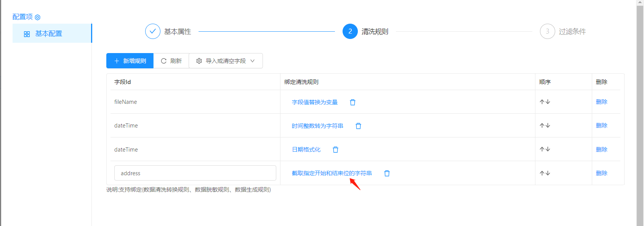The width and height of the screenshot is (644, 226).
Task: Select 基本配置 in the sidebar
Action: [48, 34]
